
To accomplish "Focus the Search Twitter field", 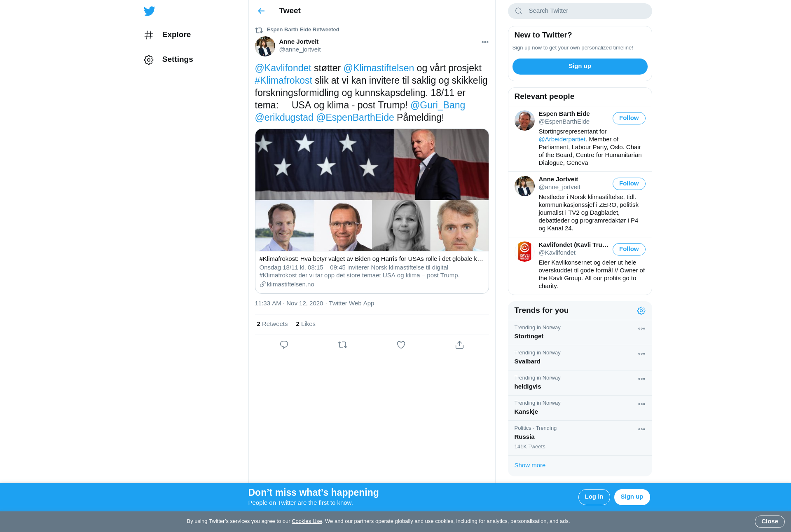I will [580, 11].
